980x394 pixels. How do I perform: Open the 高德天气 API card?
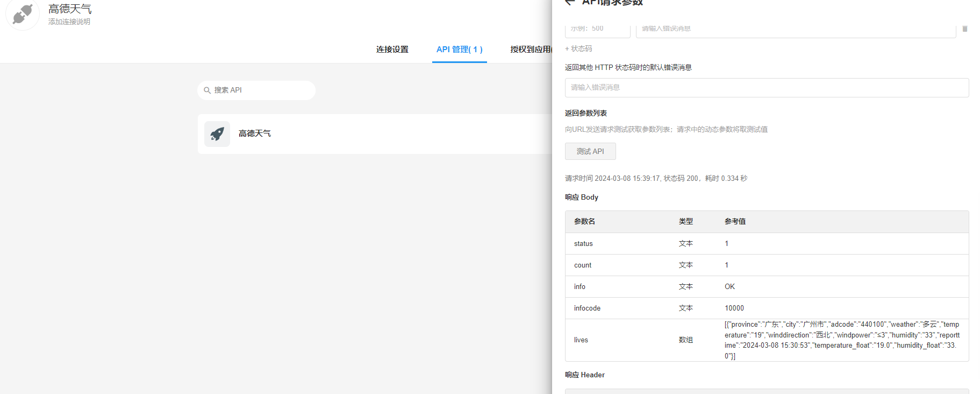point(376,134)
